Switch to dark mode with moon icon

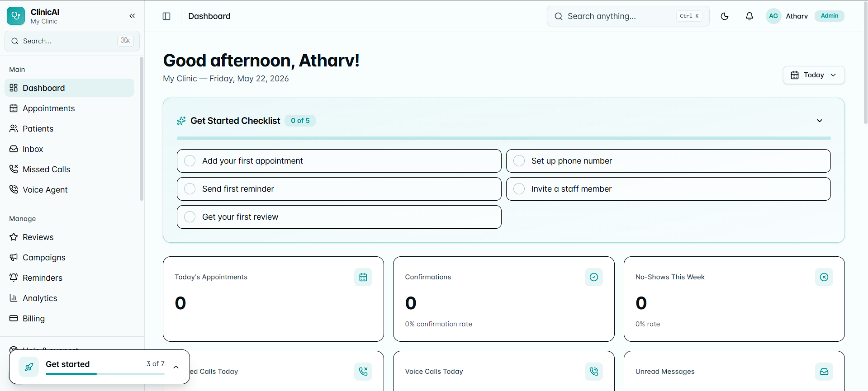pos(725,16)
